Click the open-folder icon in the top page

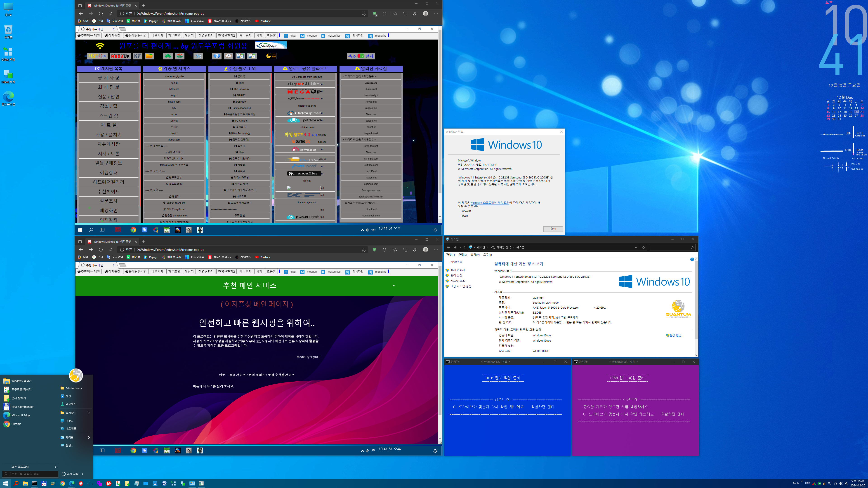click(x=150, y=56)
